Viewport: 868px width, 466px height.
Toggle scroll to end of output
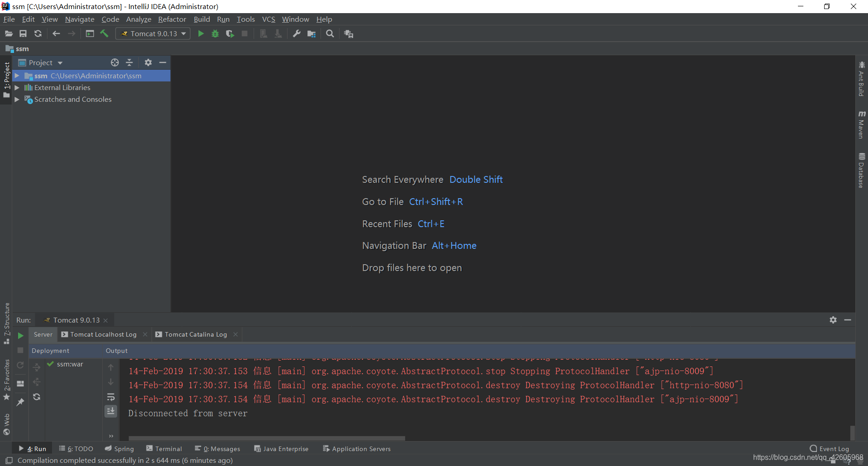coord(111,411)
